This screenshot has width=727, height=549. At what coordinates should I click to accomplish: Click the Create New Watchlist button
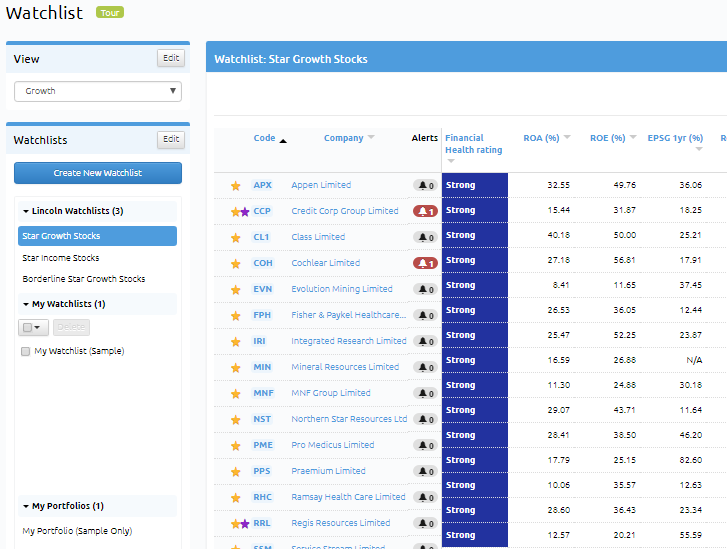point(98,173)
